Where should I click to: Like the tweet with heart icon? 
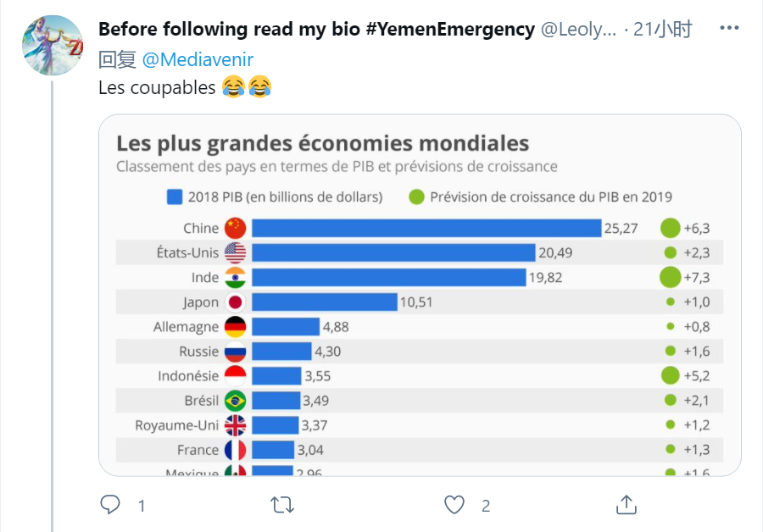455,505
